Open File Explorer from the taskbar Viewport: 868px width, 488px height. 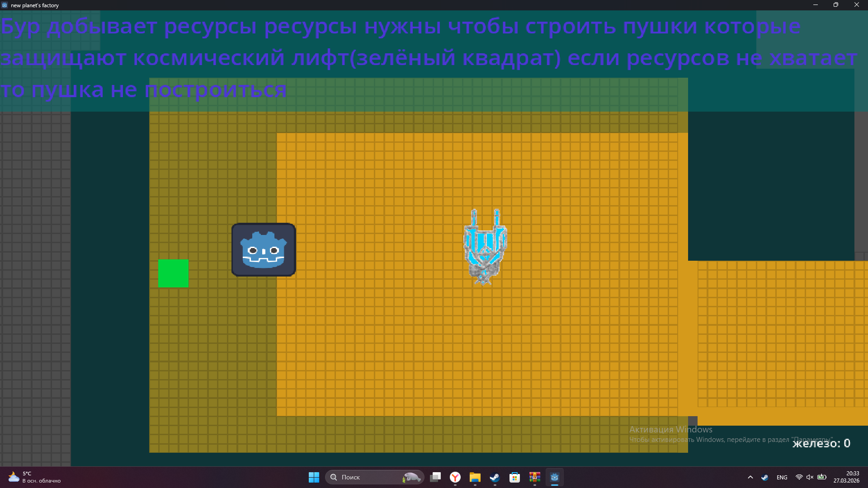[x=475, y=477]
